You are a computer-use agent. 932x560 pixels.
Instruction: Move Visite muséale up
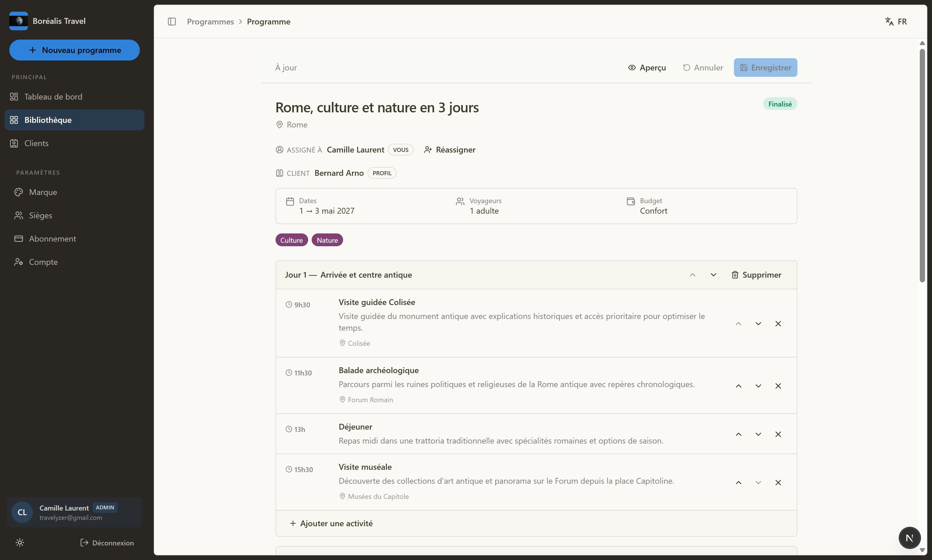[738, 483]
